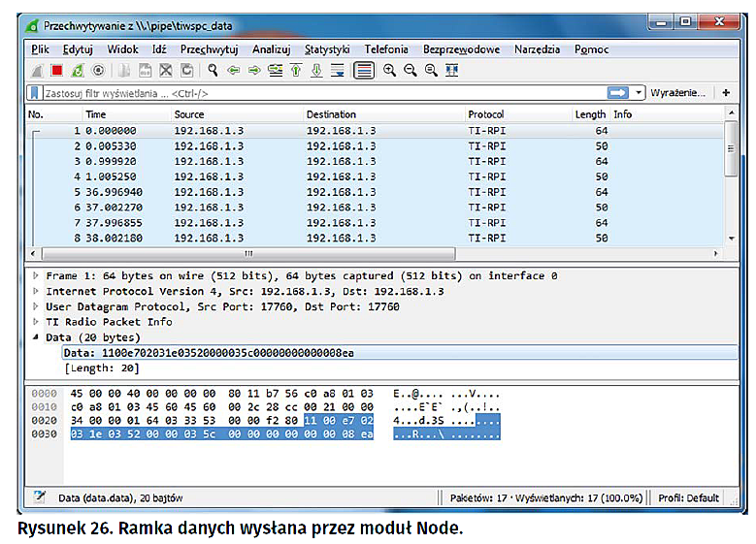Stop the capture with the red square

[56, 70]
